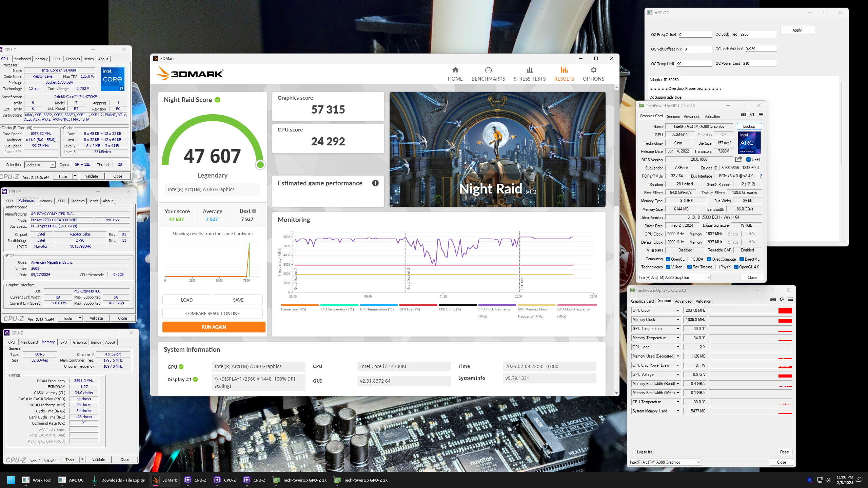Expand the Tools arrow in CPU-Z Memory window
Viewport: 868px width, 488px height.
82,460
